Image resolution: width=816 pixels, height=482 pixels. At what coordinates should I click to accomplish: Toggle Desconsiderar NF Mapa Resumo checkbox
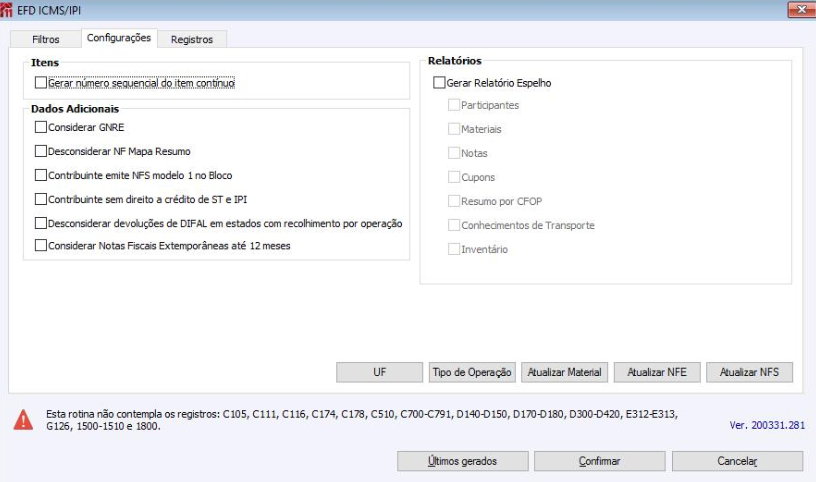41,152
